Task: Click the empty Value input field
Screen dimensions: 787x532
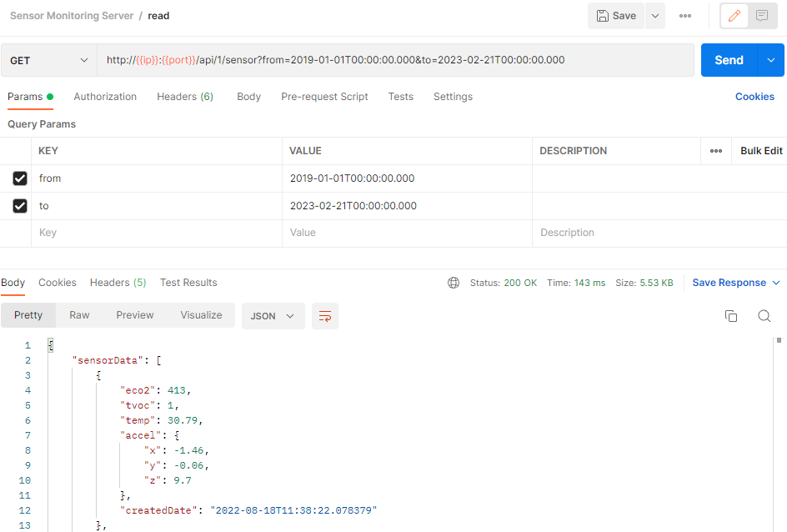Action: (407, 233)
